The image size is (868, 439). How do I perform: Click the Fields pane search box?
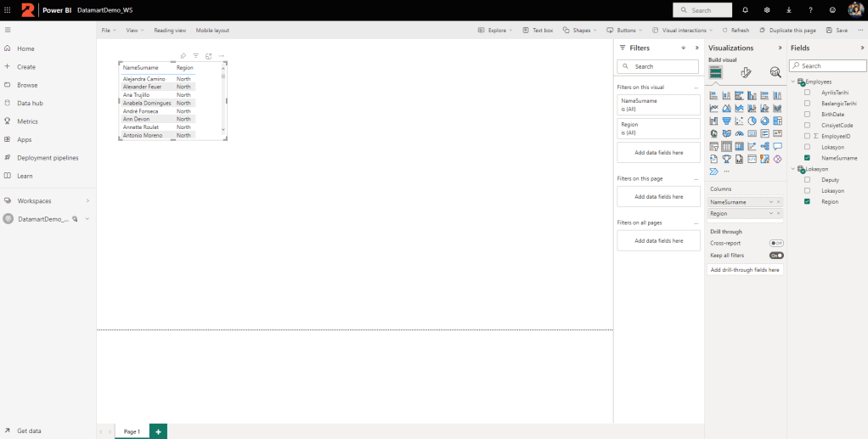[x=828, y=65]
